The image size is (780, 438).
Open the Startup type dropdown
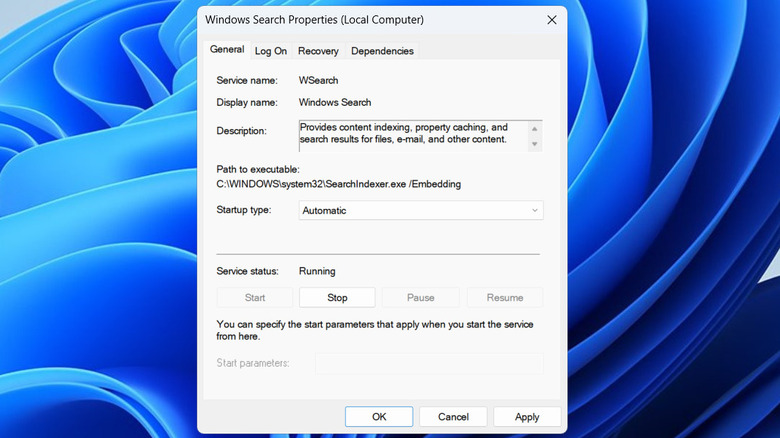pyautogui.click(x=421, y=210)
